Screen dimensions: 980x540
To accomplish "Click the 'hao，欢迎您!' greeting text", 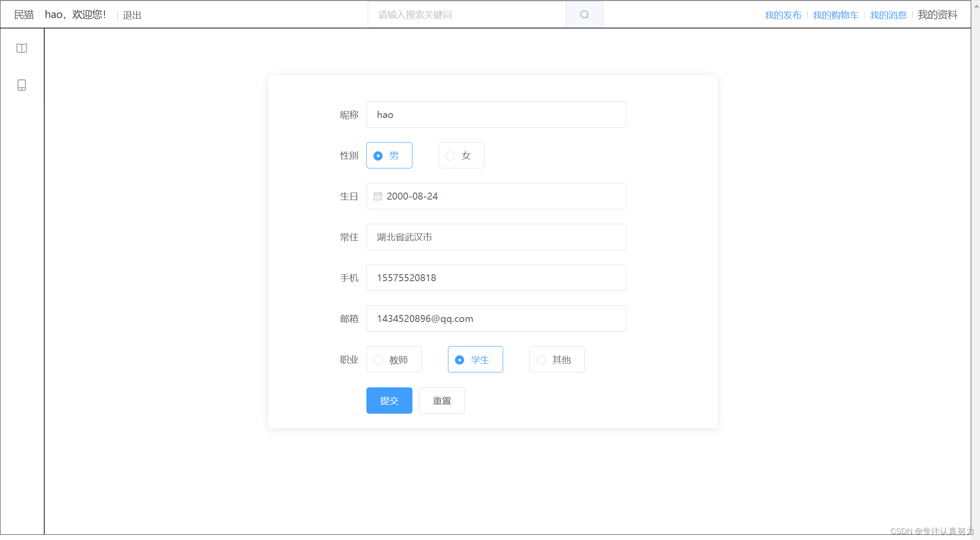I will tap(75, 14).
